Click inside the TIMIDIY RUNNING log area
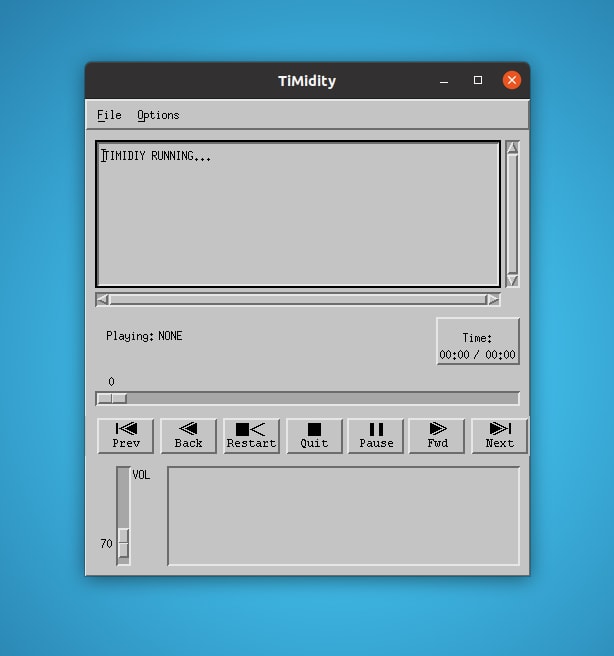Viewport: 614px width, 656px height. tap(298, 214)
